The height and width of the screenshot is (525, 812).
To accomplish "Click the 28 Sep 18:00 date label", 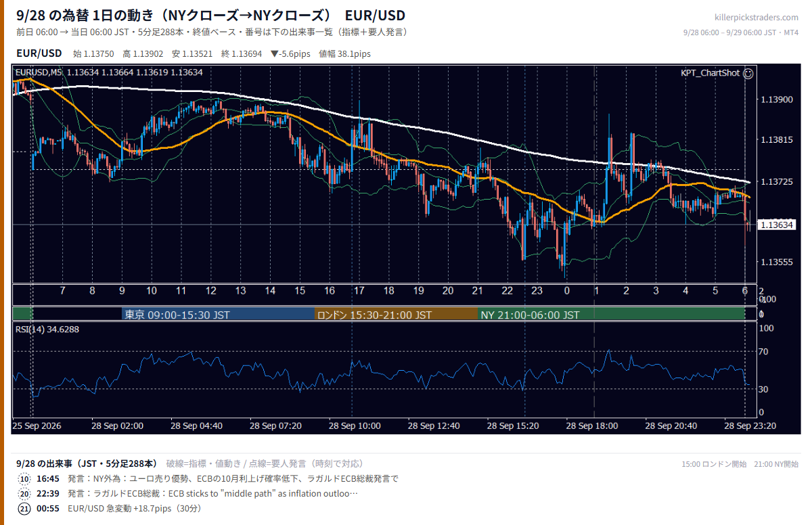I will (591, 426).
